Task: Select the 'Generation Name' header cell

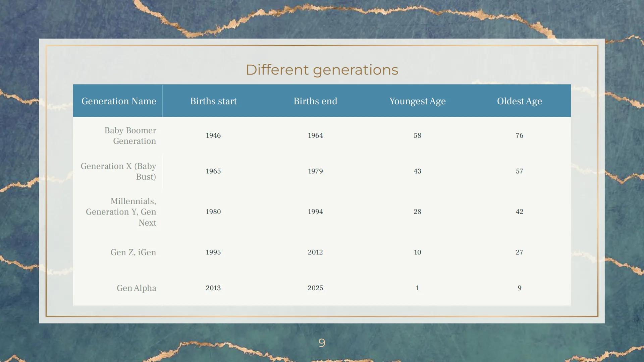Action: tap(118, 101)
